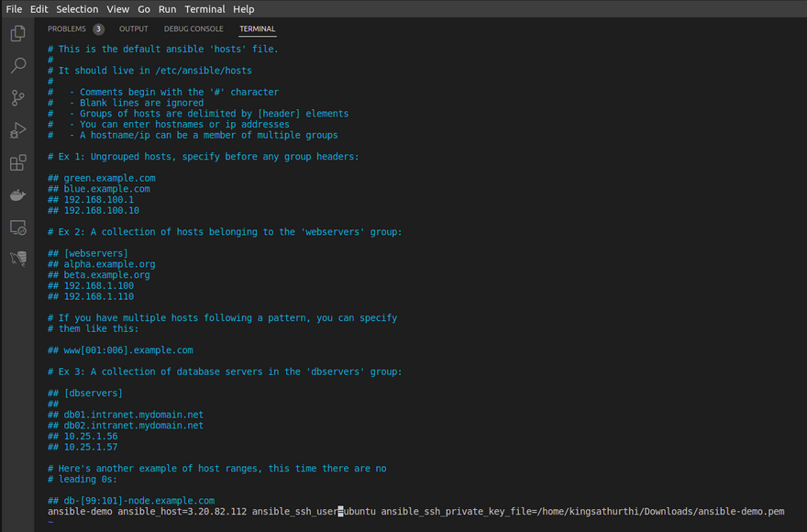This screenshot has width=807, height=532.
Task: Open the Search view icon
Action: (x=17, y=66)
